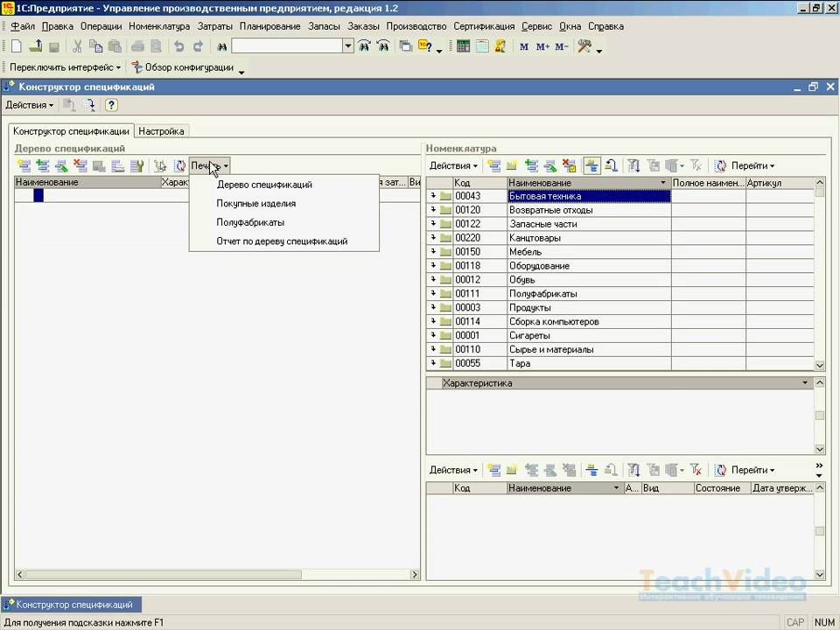Open the Calendar icon in main toolbar
Screen dimensions: 840x630
pos(482,46)
